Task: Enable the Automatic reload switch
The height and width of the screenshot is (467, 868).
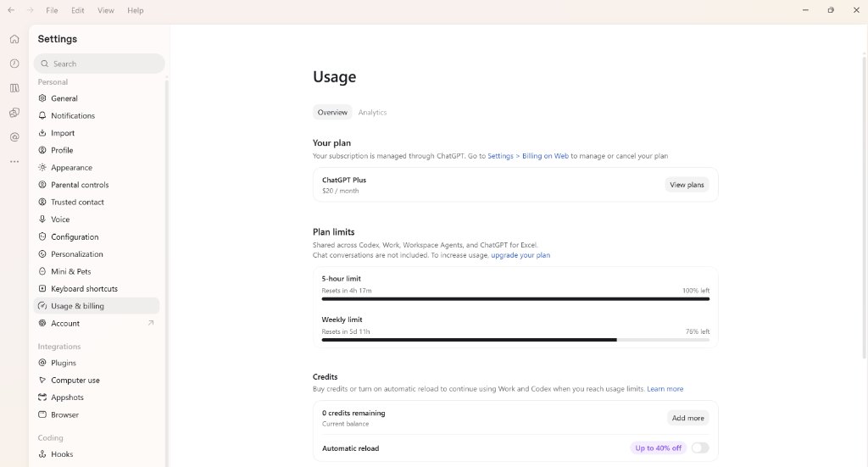Action: pyautogui.click(x=699, y=448)
